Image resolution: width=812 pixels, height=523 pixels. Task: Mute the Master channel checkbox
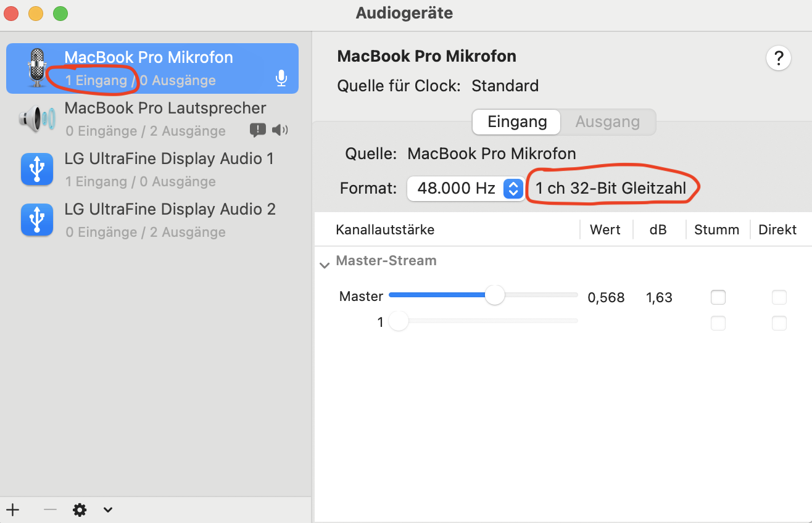coord(718,298)
